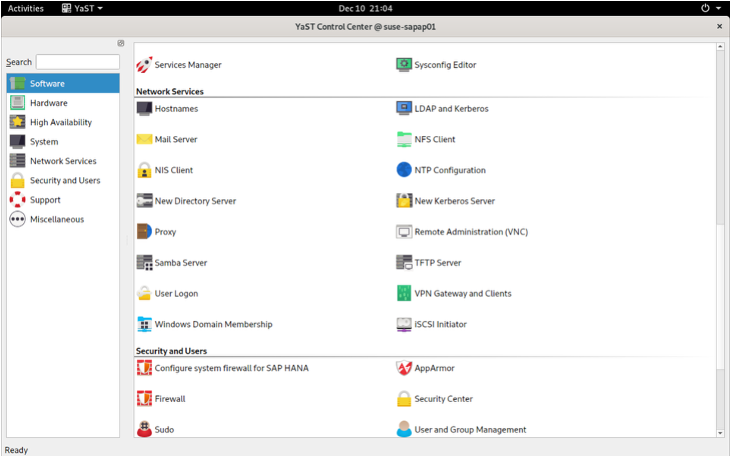Select Hardware category in sidebar
Screen dimensions: 730x456
(48, 103)
